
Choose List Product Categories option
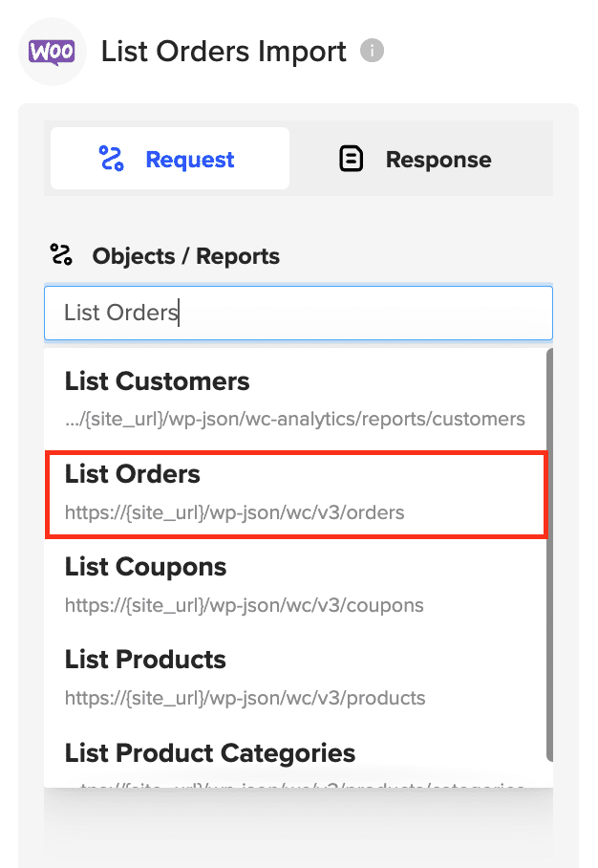coord(295,757)
